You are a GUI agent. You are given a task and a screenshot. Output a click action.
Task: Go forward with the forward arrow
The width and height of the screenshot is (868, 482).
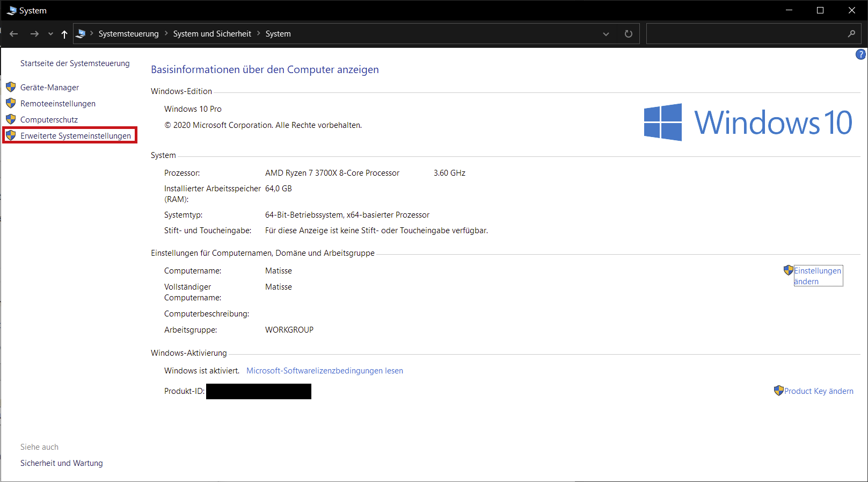34,34
